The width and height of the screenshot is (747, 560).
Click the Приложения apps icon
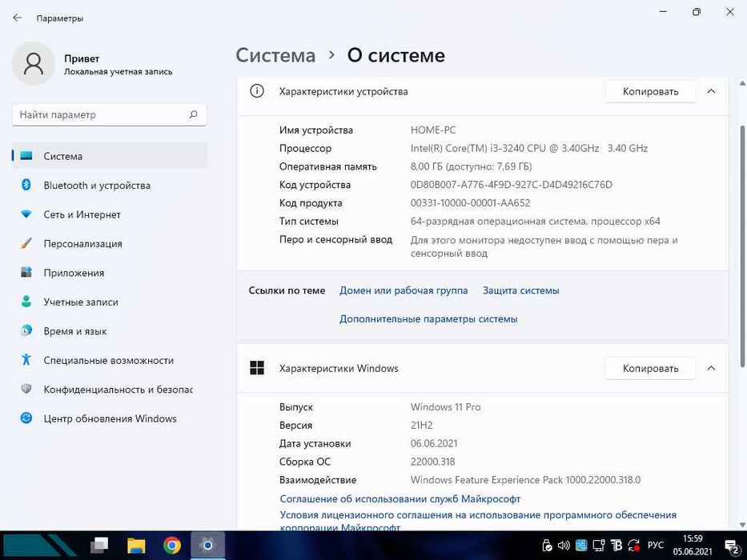[26, 272]
